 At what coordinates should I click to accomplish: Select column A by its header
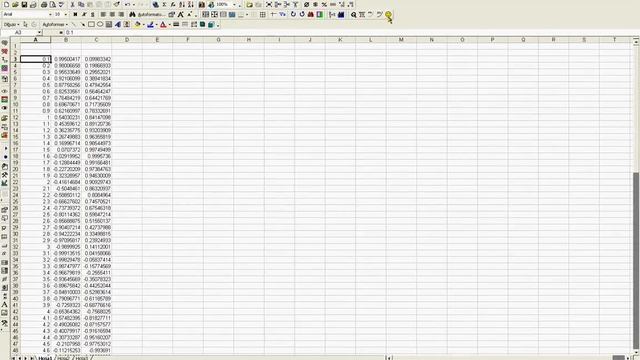pos(36,40)
